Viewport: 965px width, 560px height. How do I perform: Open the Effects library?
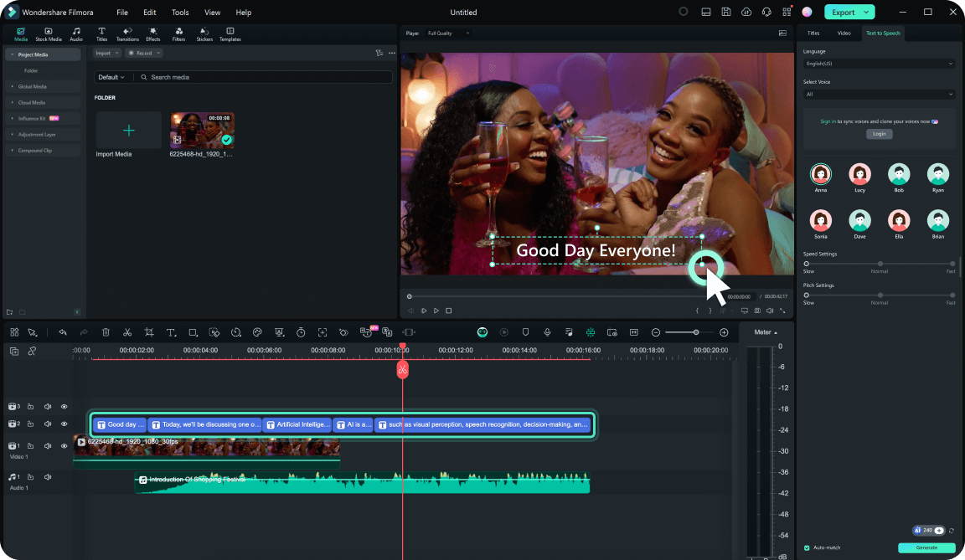pyautogui.click(x=153, y=34)
